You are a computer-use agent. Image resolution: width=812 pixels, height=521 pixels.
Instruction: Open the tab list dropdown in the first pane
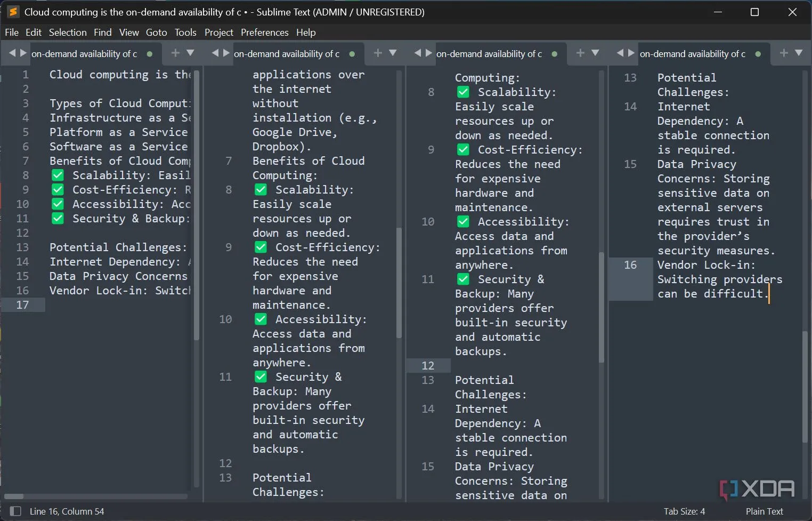point(190,53)
